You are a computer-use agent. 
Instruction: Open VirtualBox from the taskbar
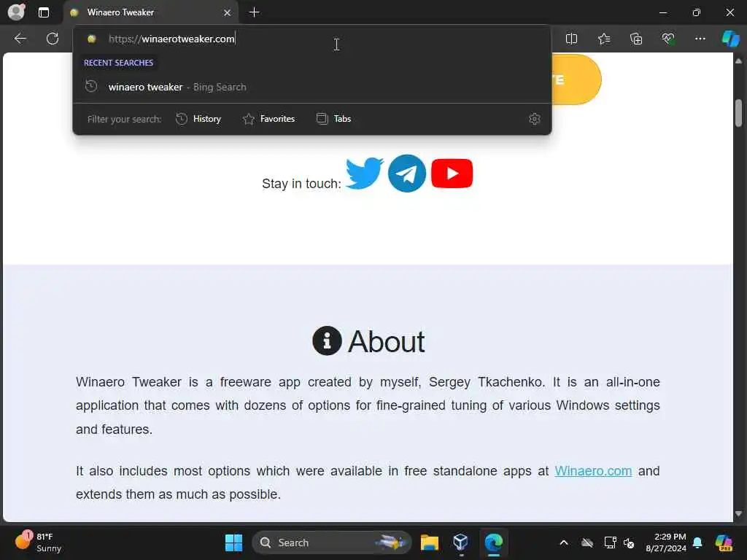coord(461,542)
